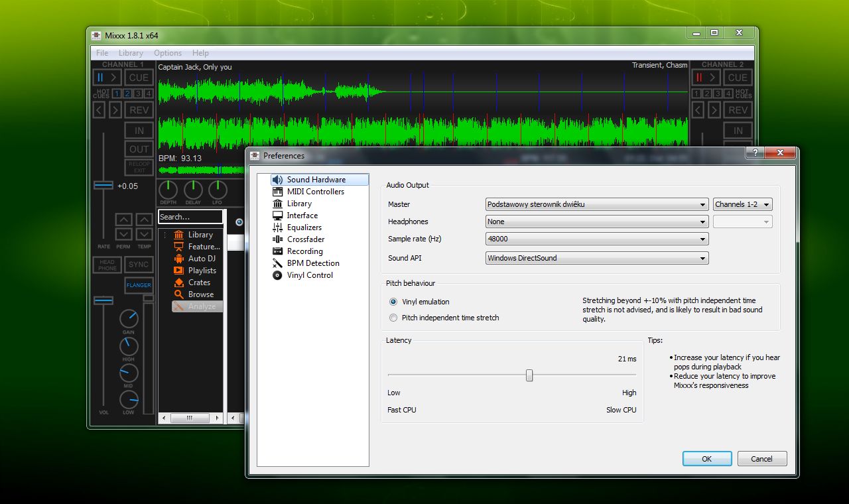The image size is (849, 504).
Task: Open Sound Hardware preferences page
Action: (x=318, y=180)
